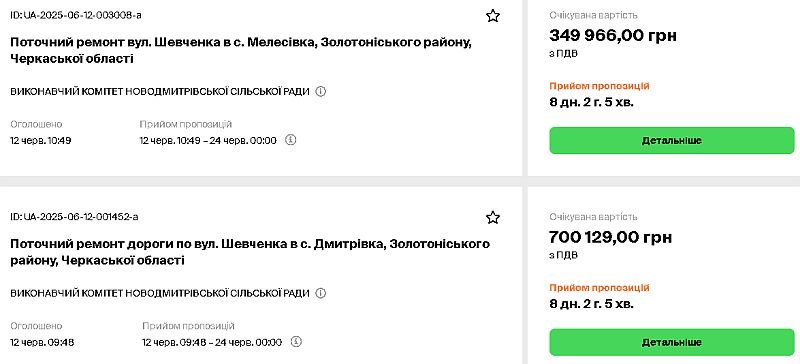Screen dimensions: 800x364
Task: Select tender ID UA-2025-06-12-003008-a
Action: [76, 15]
